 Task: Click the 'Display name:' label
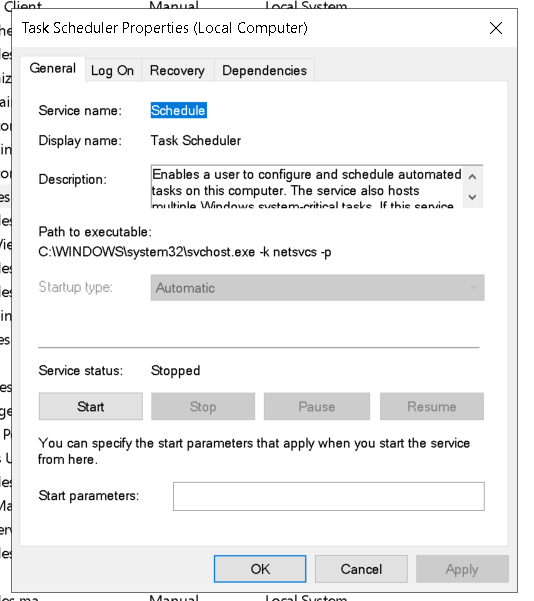(x=80, y=141)
